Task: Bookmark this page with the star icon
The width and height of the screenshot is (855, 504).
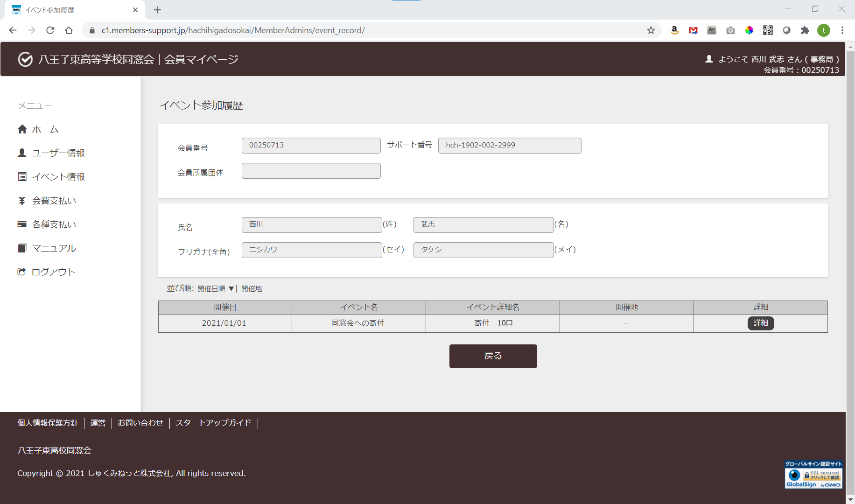Action: (x=651, y=30)
